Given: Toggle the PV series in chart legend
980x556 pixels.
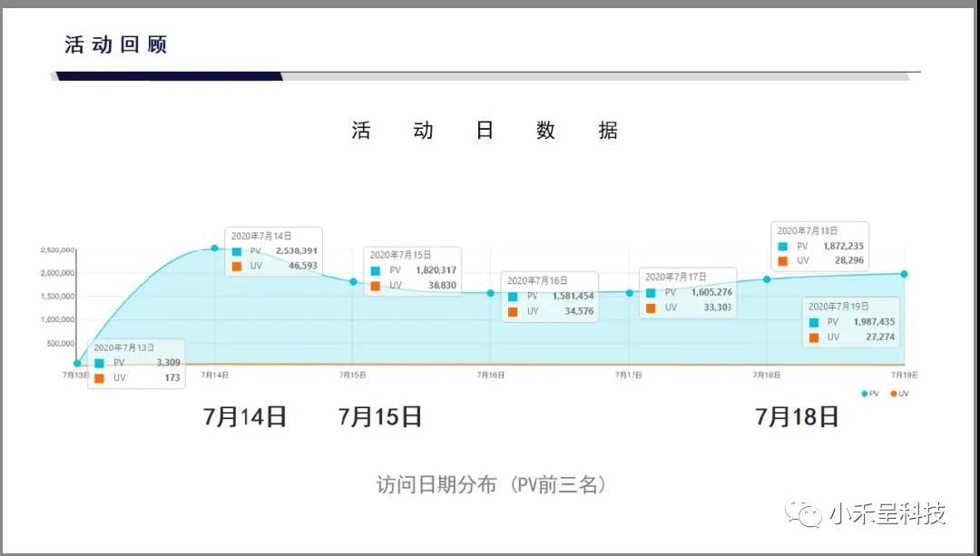Looking at the screenshot, I should pyautogui.click(x=869, y=393).
